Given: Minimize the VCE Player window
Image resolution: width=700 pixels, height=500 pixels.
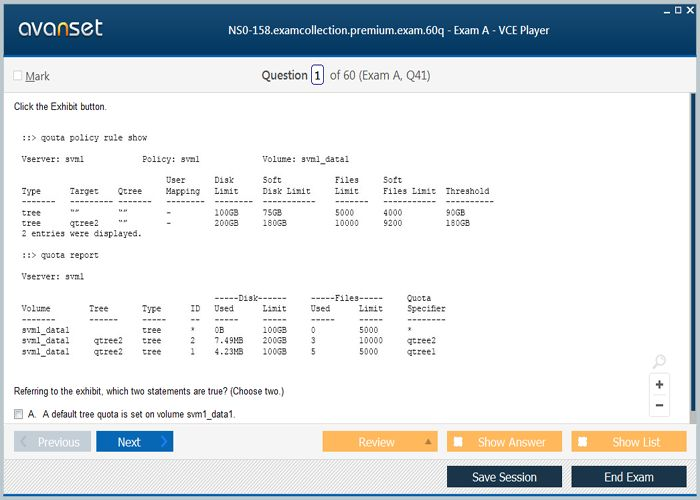Looking at the screenshot, I should pos(667,11).
